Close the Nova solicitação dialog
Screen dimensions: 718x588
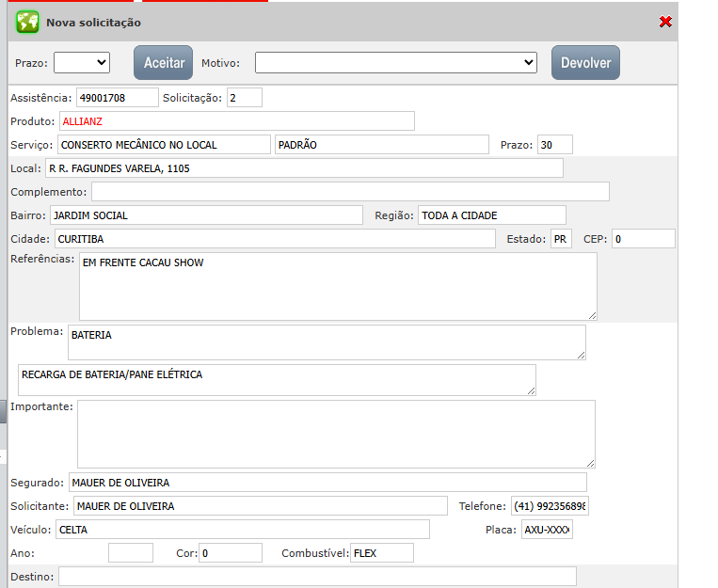point(665,22)
